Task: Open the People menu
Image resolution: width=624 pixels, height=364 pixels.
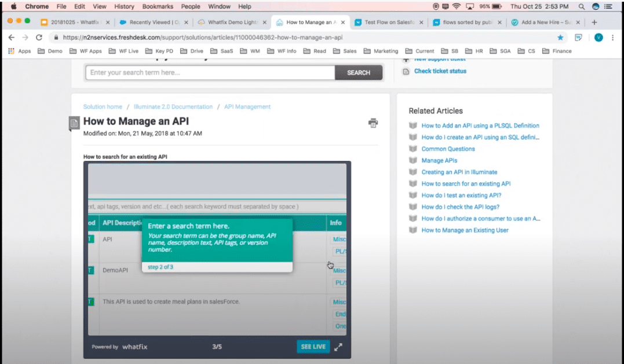Action: [x=191, y=6]
